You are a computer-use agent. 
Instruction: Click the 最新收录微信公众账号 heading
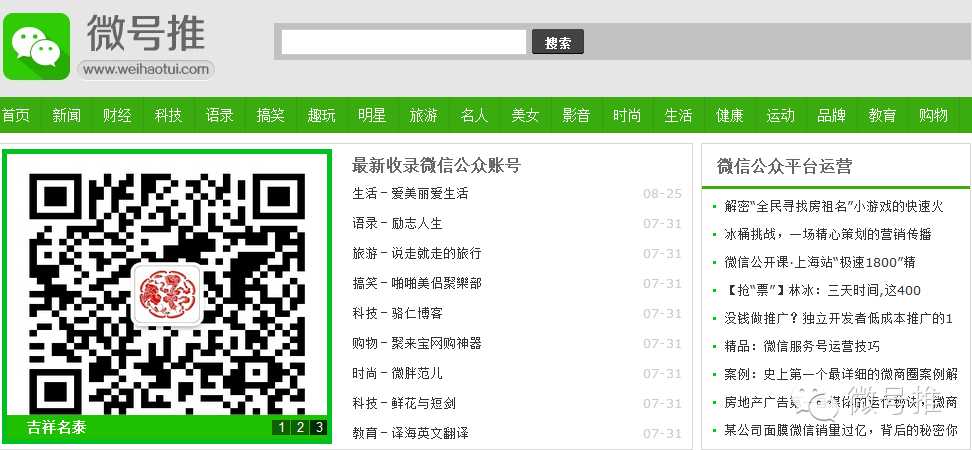click(x=436, y=165)
